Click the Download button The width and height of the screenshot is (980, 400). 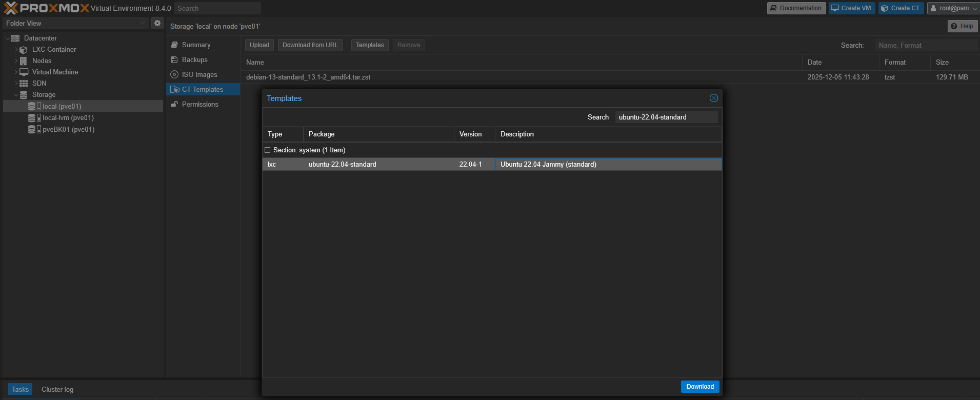click(x=699, y=387)
